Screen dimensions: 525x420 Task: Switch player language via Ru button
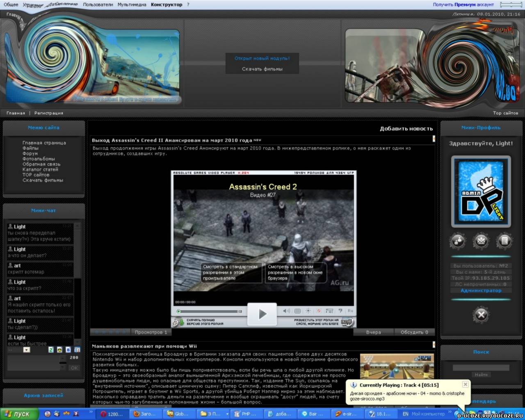pyautogui.click(x=350, y=311)
